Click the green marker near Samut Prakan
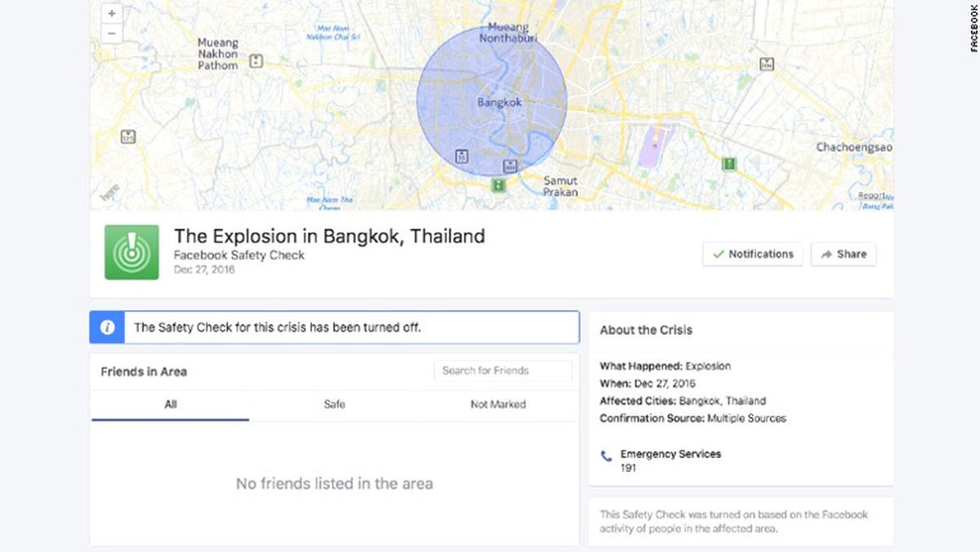Image resolution: width=980 pixels, height=552 pixels. [498, 185]
